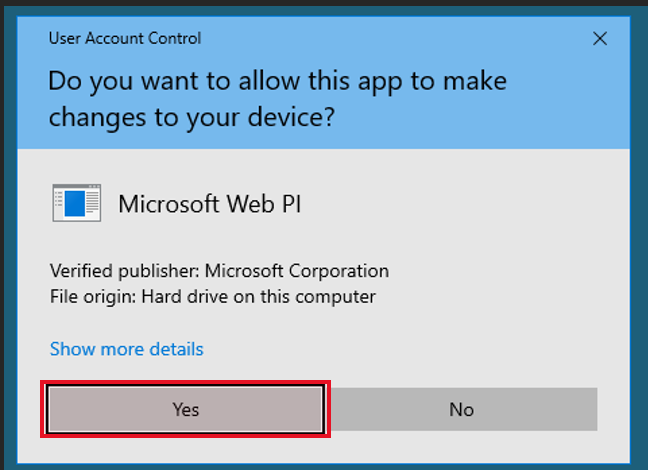Click the word 'Control' in dialog title
648x470 pixels.
[x=174, y=38]
